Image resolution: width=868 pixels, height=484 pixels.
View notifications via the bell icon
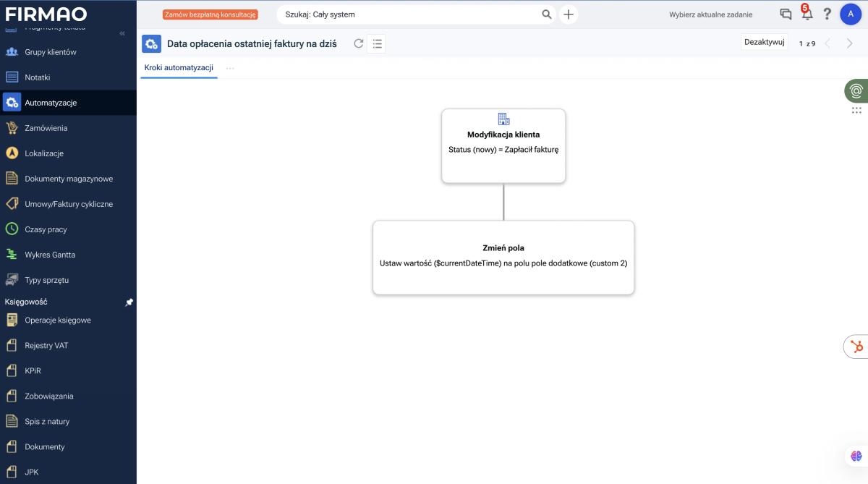click(807, 14)
